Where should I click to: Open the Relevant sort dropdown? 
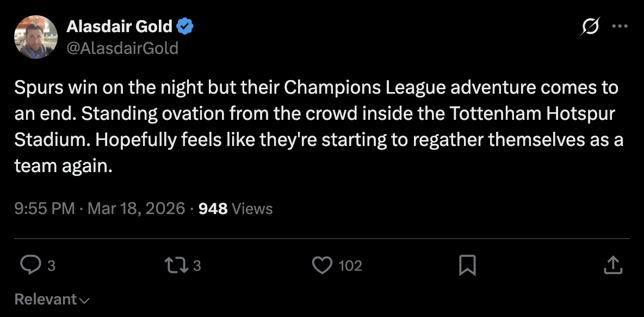[46, 299]
